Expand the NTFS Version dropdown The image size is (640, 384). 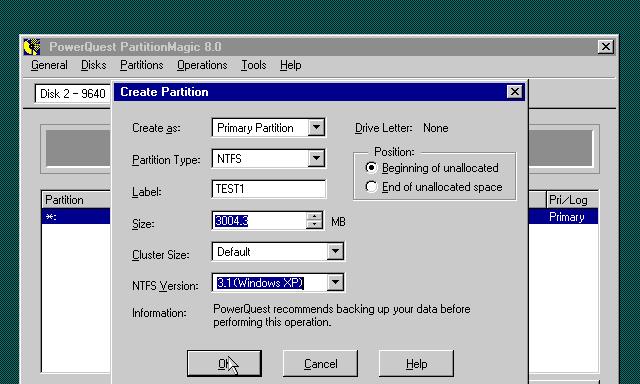[335, 282]
